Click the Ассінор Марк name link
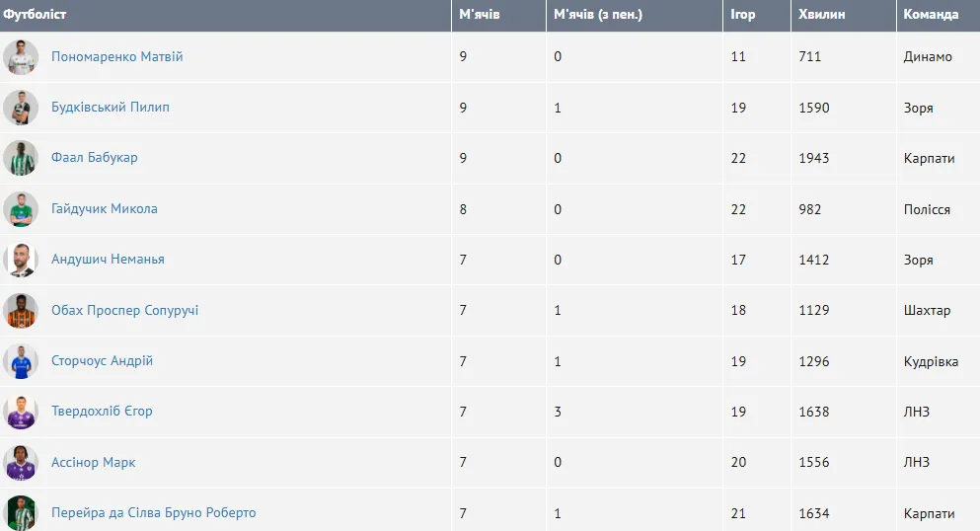 (x=93, y=463)
